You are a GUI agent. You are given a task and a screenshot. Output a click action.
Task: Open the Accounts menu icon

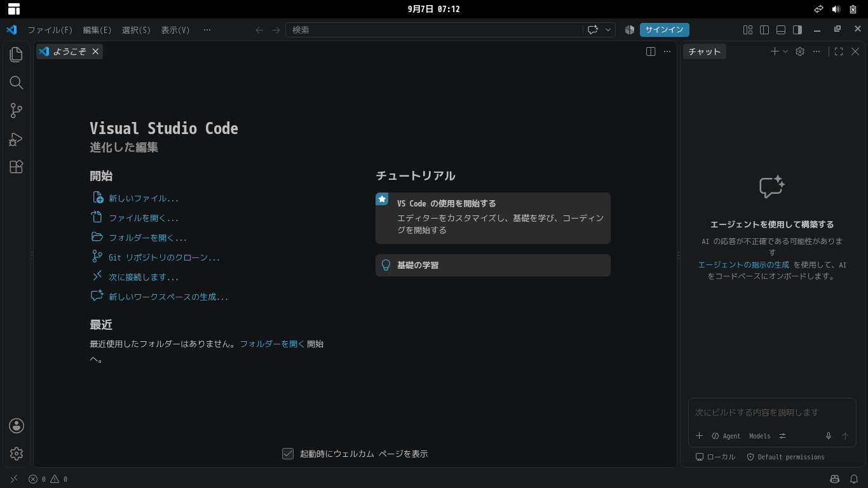[17, 426]
